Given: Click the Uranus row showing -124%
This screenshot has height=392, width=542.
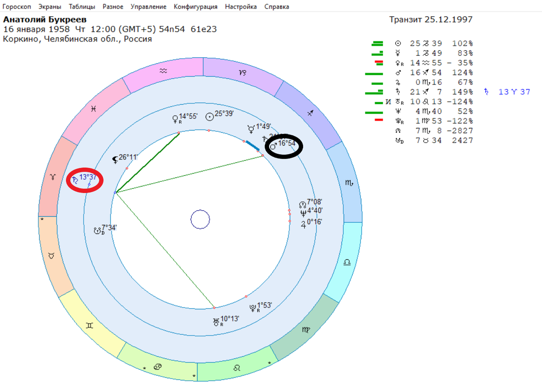Looking at the screenshot, I should tap(434, 101).
